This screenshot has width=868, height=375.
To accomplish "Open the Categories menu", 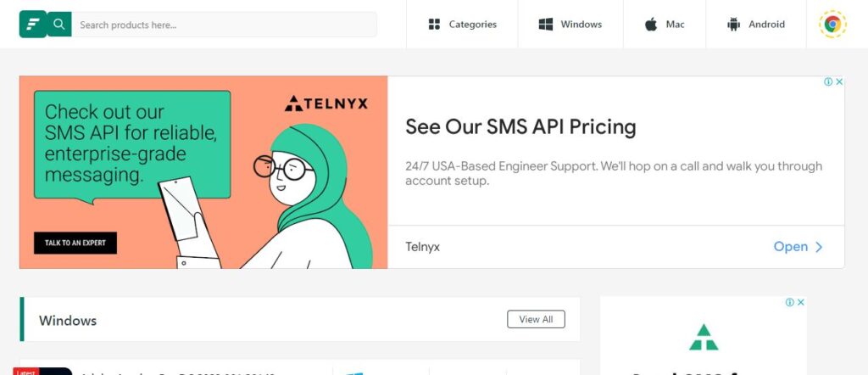I will coord(462,25).
